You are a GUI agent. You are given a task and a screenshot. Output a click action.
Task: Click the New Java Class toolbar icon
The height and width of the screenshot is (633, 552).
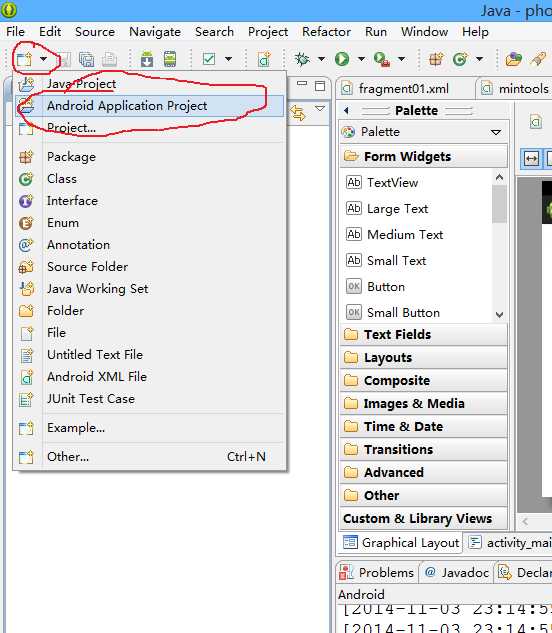tap(460, 59)
